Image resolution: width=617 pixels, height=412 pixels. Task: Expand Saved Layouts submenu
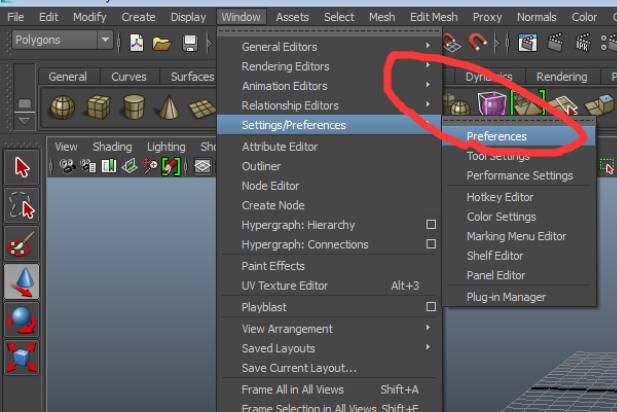click(330, 348)
